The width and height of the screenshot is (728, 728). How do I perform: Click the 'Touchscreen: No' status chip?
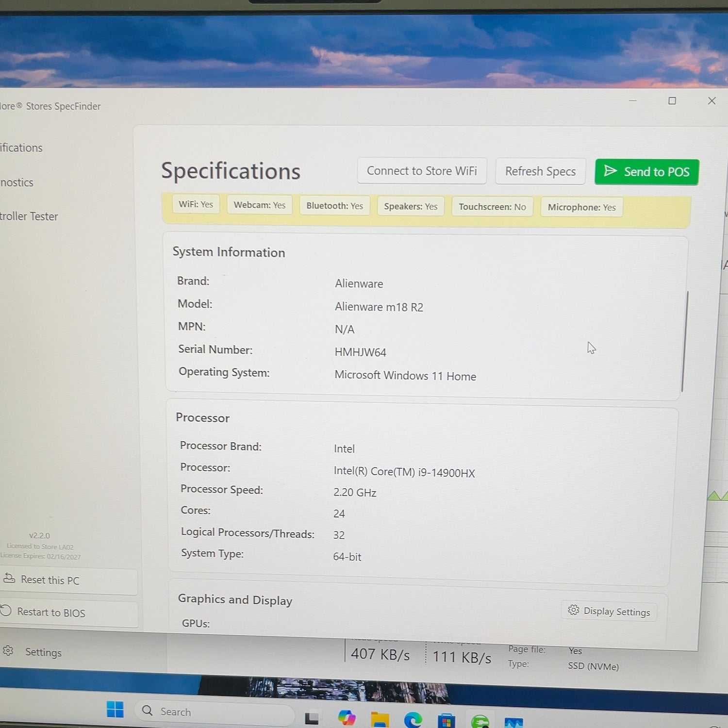pyautogui.click(x=493, y=207)
